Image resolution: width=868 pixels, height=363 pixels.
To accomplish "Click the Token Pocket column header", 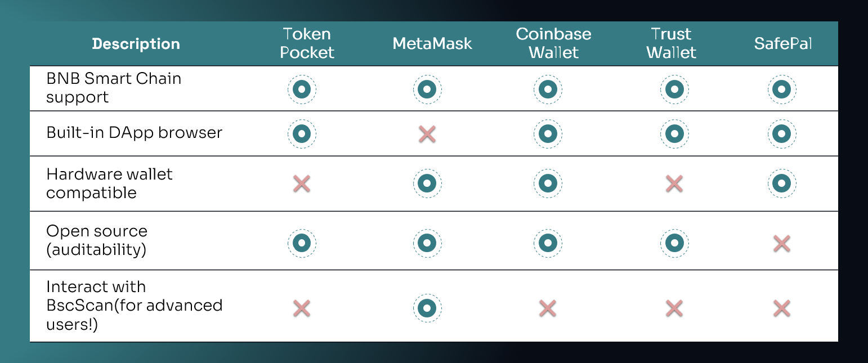I will (x=307, y=43).
